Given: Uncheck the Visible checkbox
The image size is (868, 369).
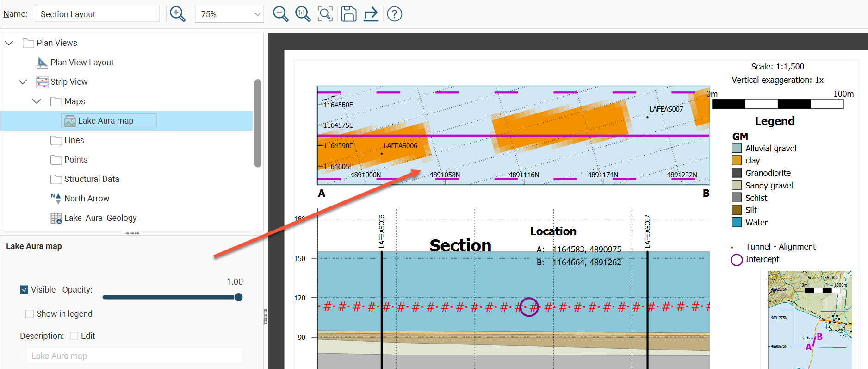Looking at the screenshot, I should pyautogui.click(x=25, y=290).
